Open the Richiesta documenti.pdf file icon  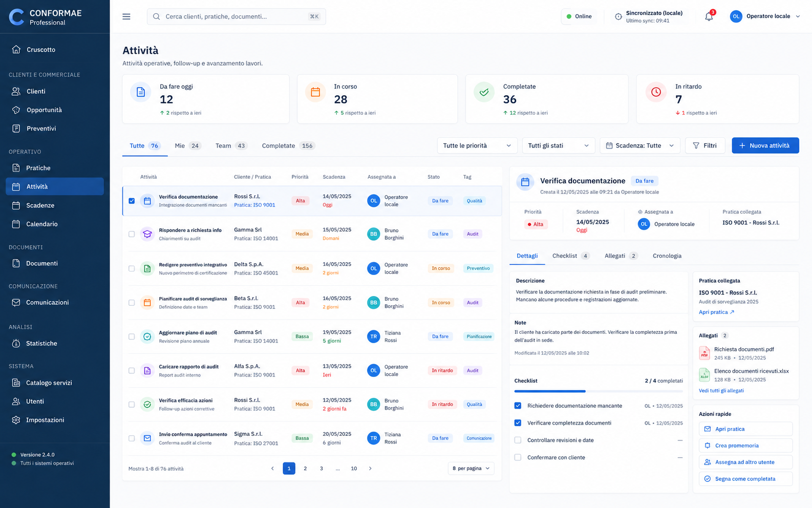[704, 353]
